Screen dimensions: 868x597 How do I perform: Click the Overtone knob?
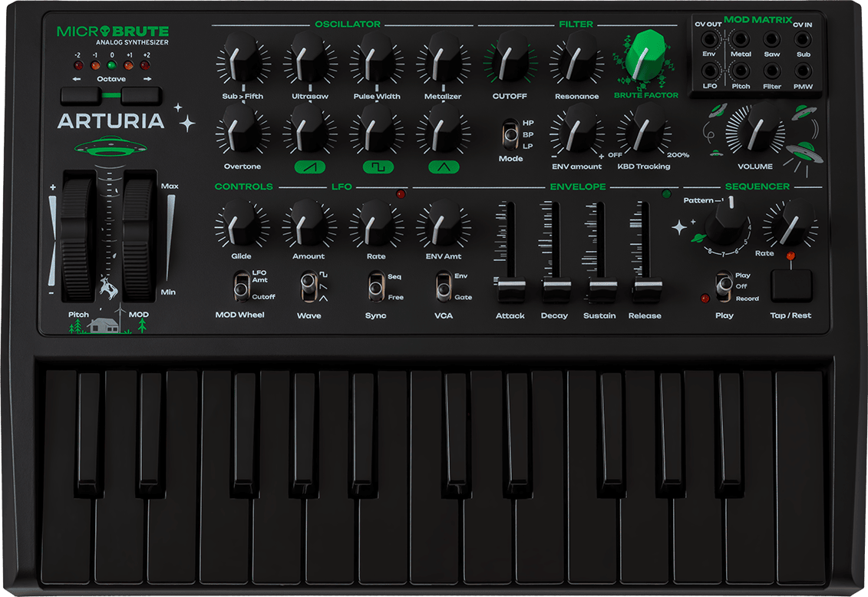(243, 130)
